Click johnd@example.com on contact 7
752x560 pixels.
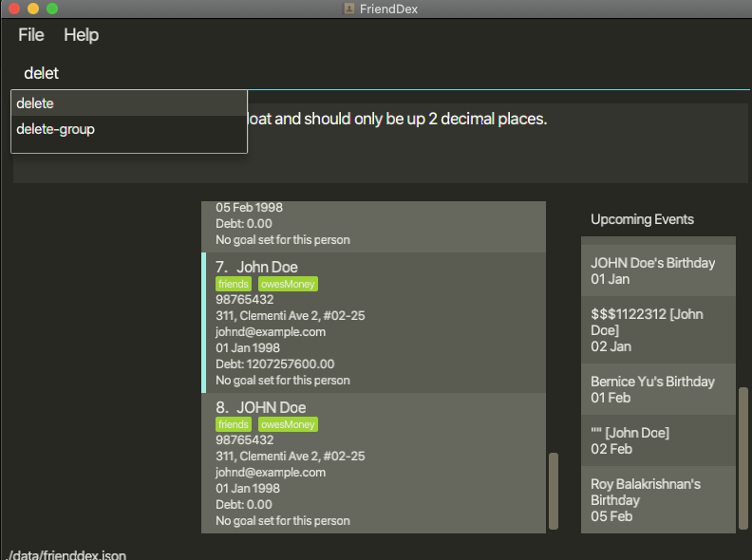point(271,332)
